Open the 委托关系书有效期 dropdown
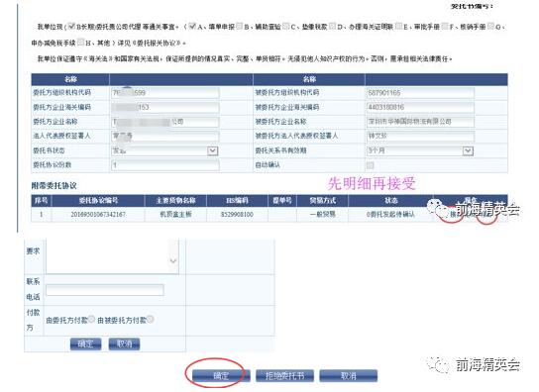The height and width of the screenshot is (392, 539). click(468, 150)
